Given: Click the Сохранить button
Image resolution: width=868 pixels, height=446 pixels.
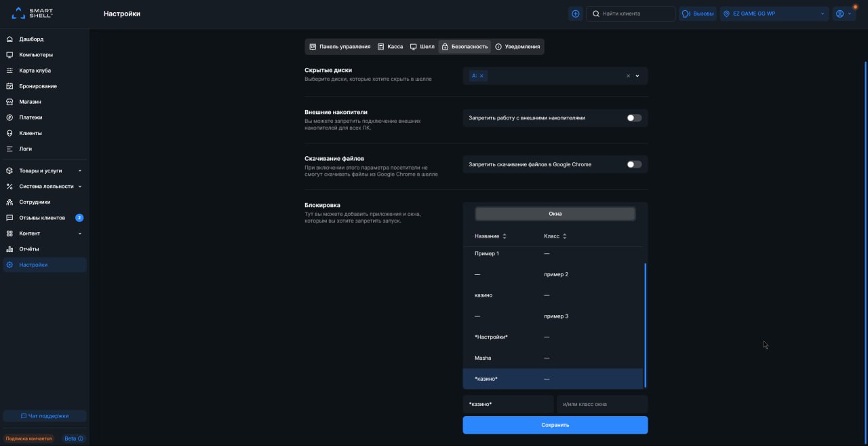Looking at the screenshot, I should pyautogui.click(x=555, y=425).
